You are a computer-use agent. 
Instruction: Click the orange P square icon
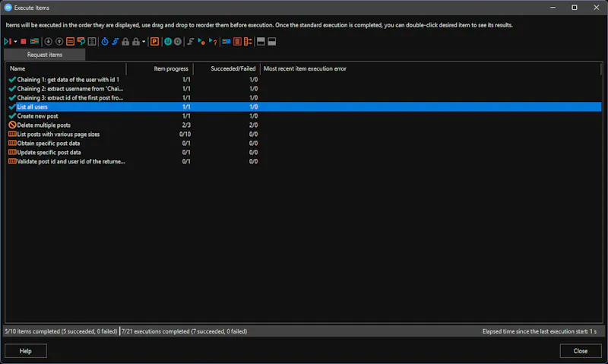154,42
